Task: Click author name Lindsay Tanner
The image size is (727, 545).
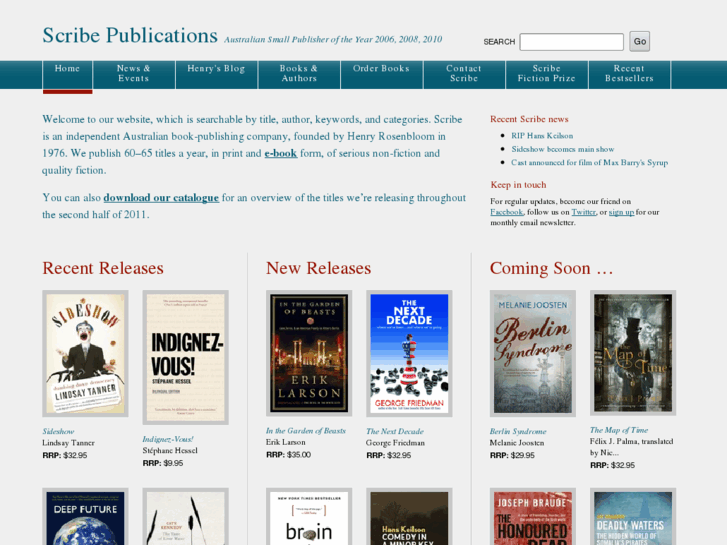Action: (x=69, y=443)
